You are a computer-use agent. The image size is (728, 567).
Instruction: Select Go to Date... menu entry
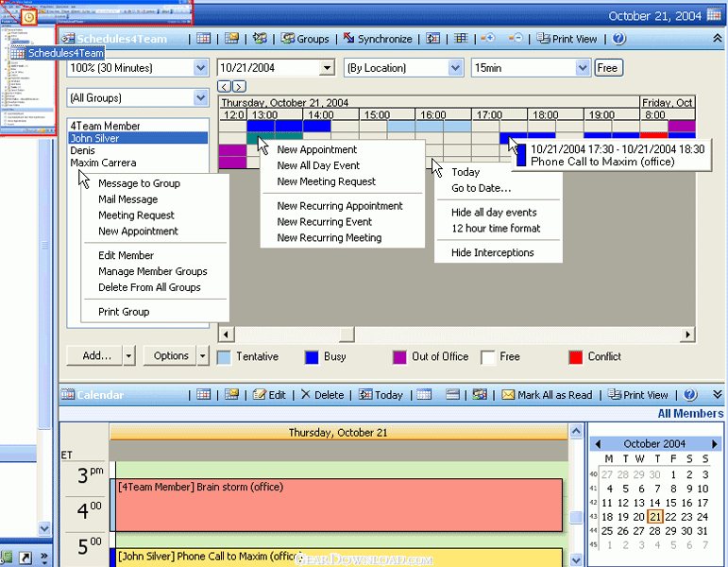tap(481, 188)
